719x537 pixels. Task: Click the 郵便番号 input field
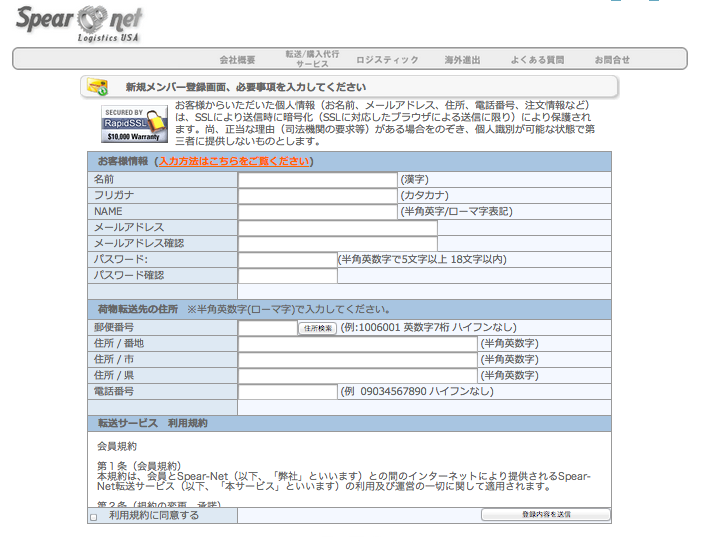tap(268, 327)
